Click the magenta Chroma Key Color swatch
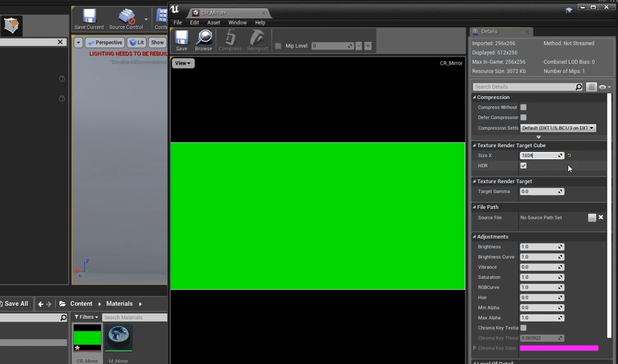Viewport: 618px width, 364px height. click(x=559, y=348)
